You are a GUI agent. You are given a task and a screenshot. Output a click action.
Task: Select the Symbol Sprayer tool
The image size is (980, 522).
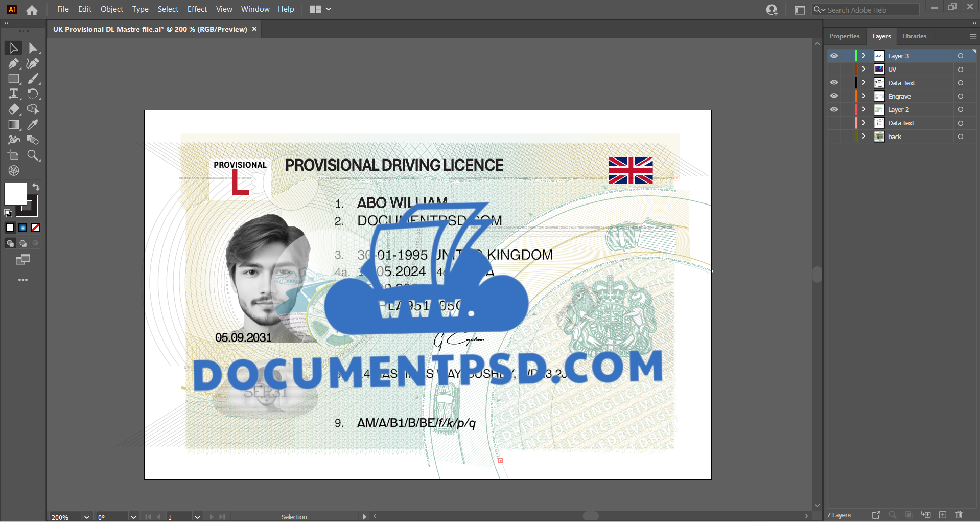coord(14,171)
